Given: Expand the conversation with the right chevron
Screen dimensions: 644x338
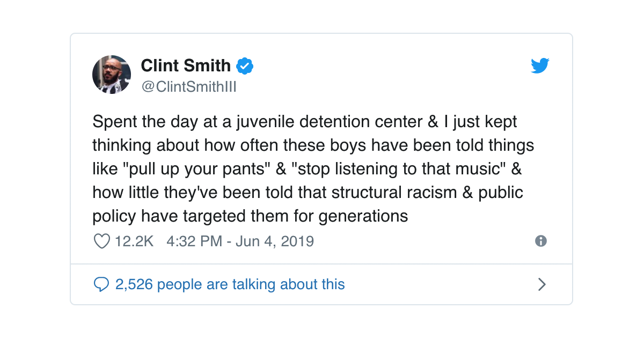Looking at the screenshot, I should (542, 284).
